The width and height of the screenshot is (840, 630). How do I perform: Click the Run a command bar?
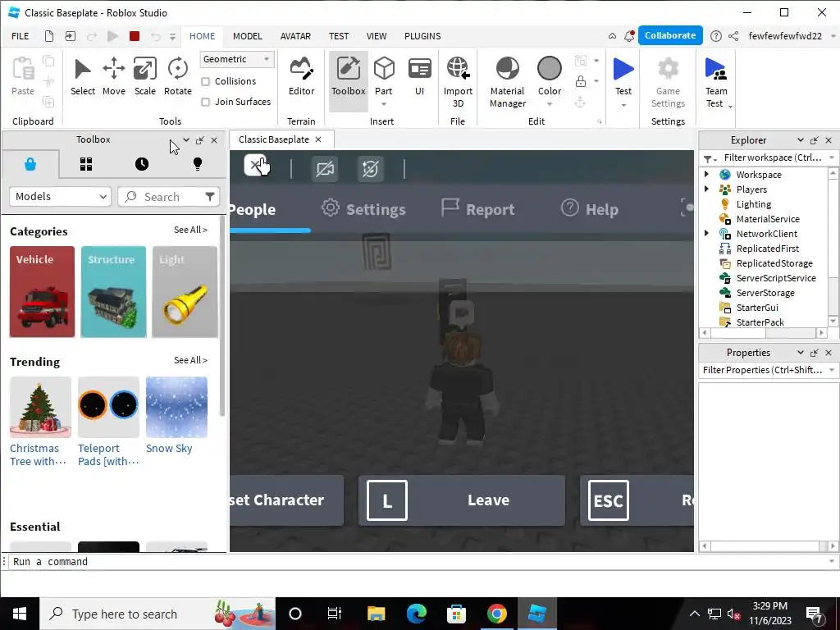(x=418, y=561)
